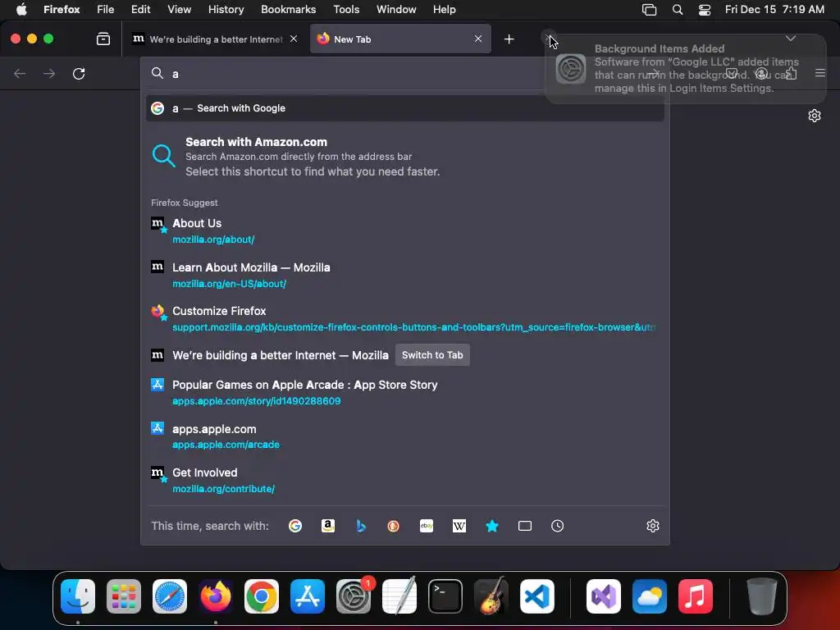The image size is (840, 630).
Task: Search history clock icon
Action: coord(557,526)
